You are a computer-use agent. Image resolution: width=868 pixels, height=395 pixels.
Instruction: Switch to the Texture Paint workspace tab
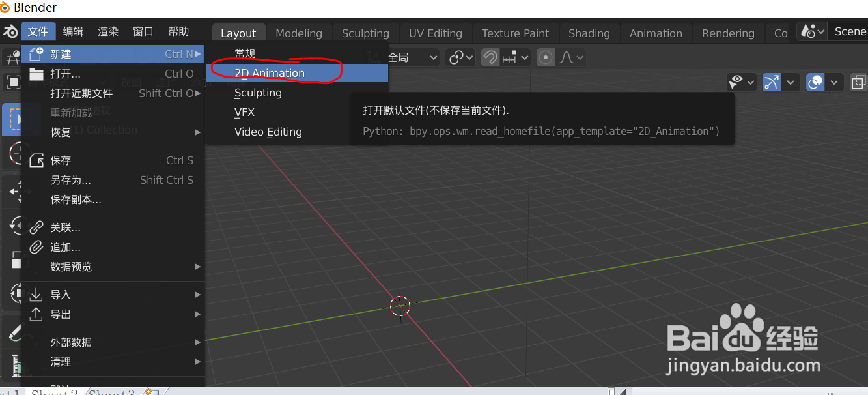click(515, 33)
